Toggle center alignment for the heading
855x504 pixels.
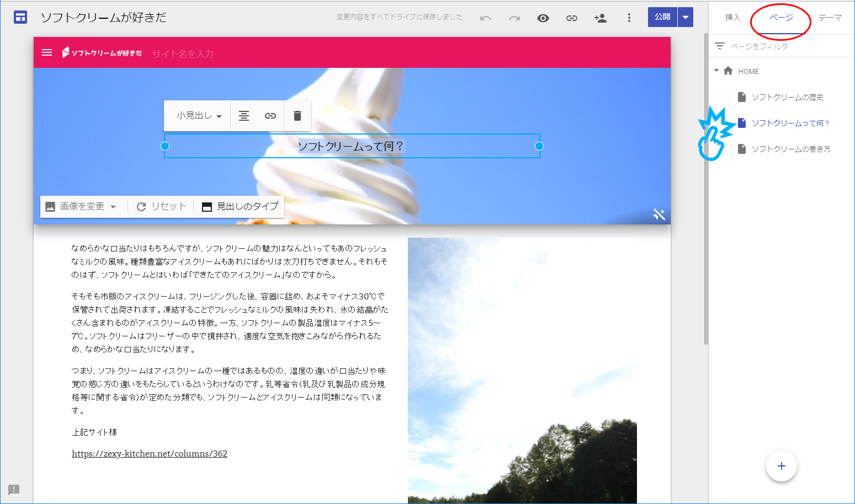coord(244,116)
